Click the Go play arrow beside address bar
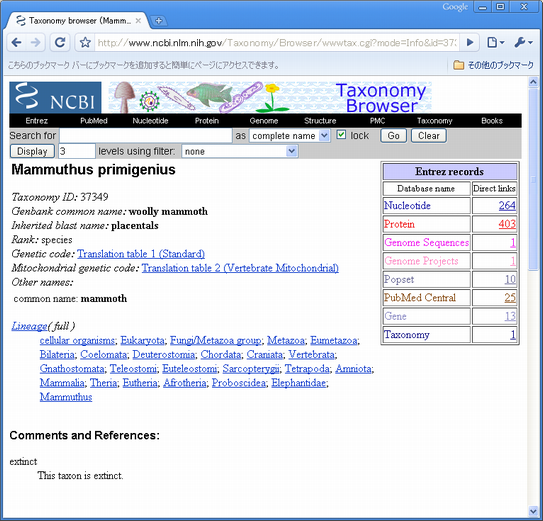This screenshot has height=521, width=543. pos(470,43)
